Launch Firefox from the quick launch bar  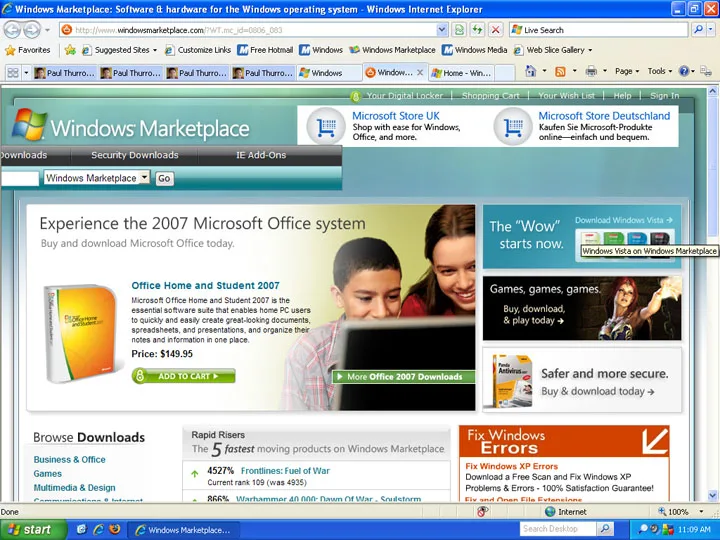point(114,529)
